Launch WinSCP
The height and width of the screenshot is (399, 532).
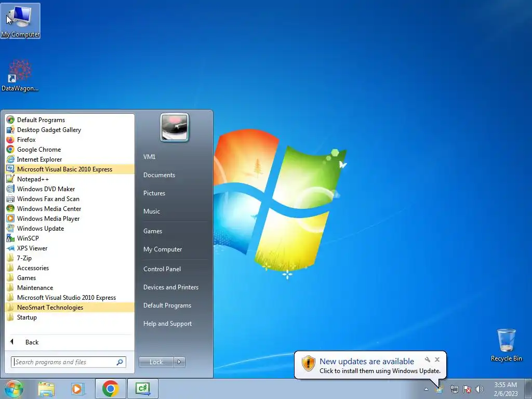[x=70, y=238]
